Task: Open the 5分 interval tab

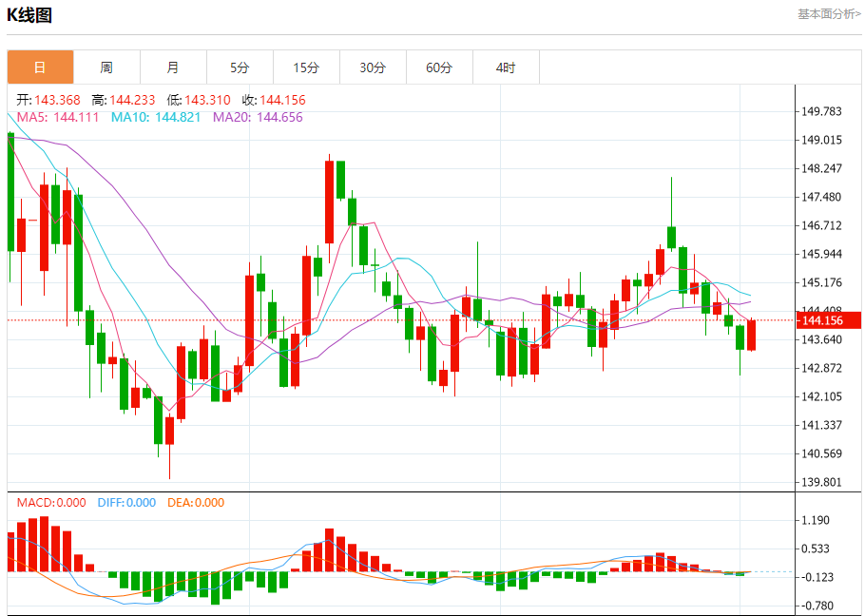Action: [x=240, y=67]
